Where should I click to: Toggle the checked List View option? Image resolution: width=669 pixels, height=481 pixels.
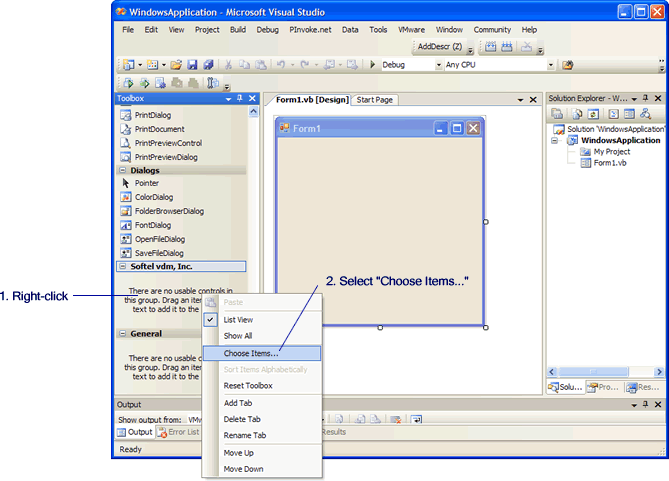point(237,320)
